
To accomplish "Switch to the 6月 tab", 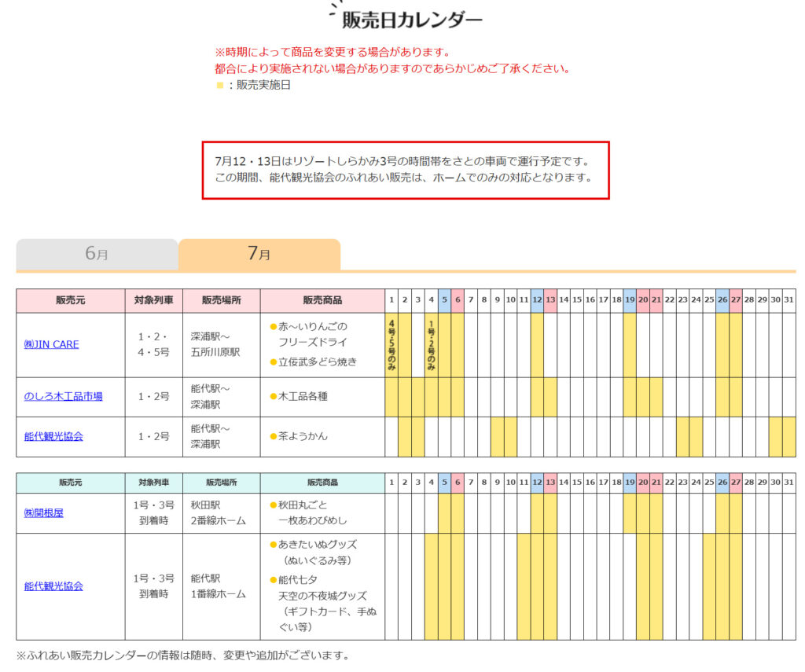I will [x=97, y=254].
